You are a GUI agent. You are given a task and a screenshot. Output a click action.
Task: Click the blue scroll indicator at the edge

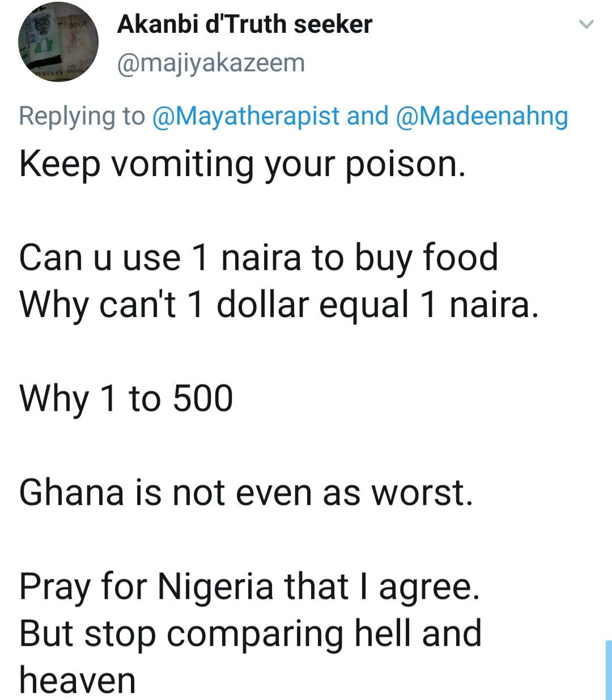[608, 669]
